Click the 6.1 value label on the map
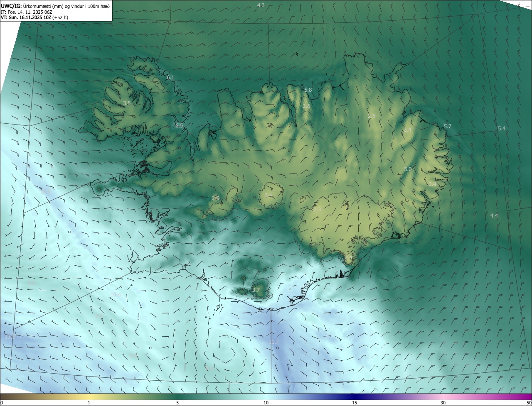This screenshot has width=532, height=406. click(170, 77)
